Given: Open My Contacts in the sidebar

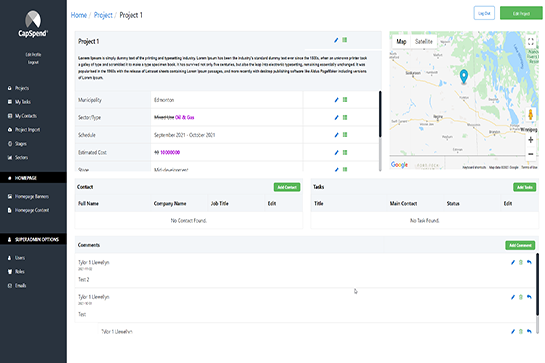Looking at the screenshot, I should tap(26, 116).
